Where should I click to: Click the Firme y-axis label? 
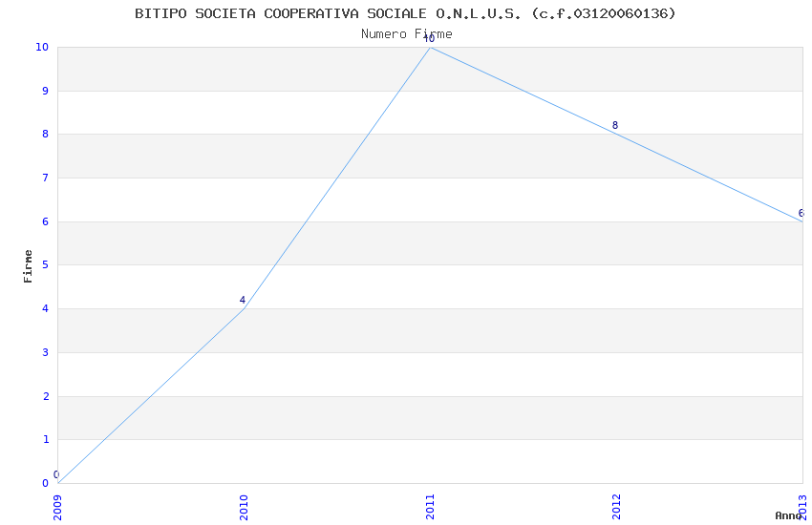(x=28, y=266)
